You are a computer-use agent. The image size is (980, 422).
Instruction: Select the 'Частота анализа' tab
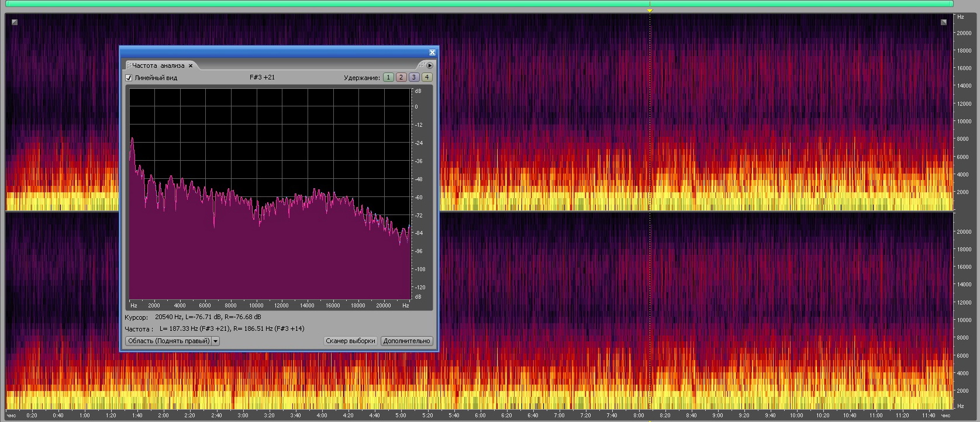158,66
